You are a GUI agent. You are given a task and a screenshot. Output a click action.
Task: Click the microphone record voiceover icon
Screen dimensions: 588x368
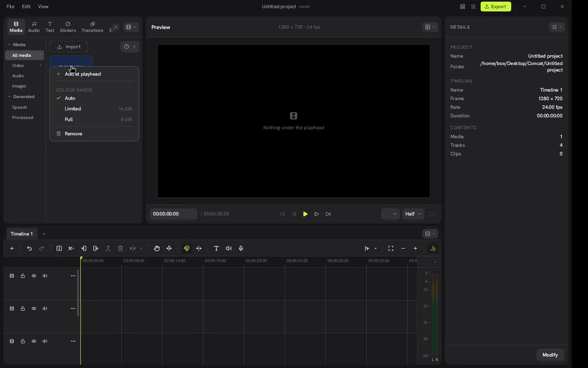(x=241, y=248)
